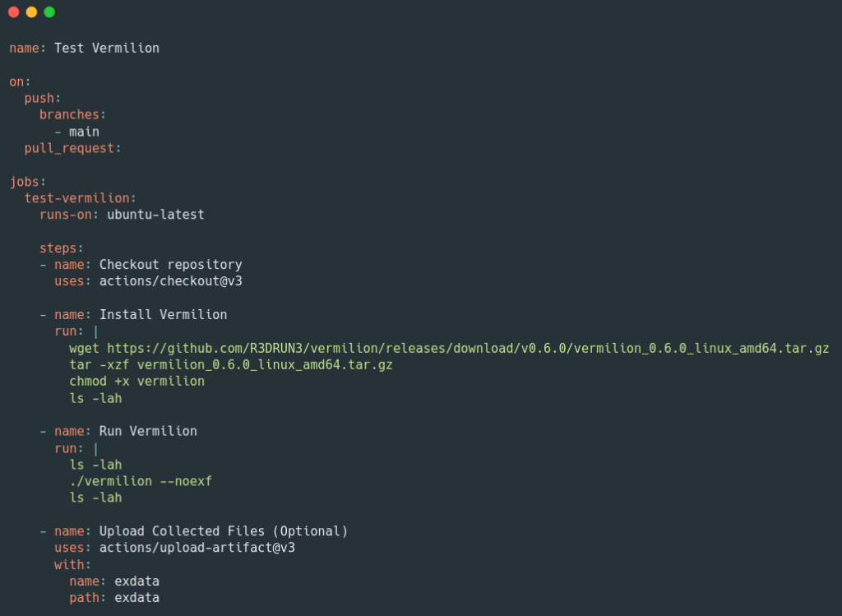Click the yellow minimize window button

[31, 12]
